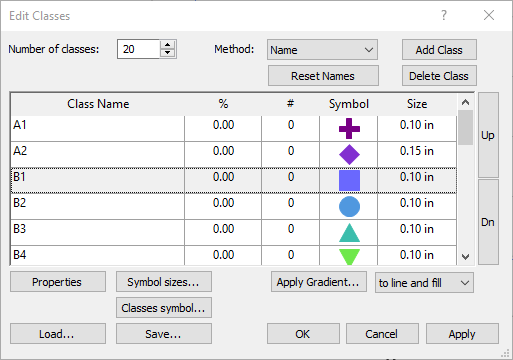Confirm with the OK button
513x360 pixels.
tap(303, 333)
